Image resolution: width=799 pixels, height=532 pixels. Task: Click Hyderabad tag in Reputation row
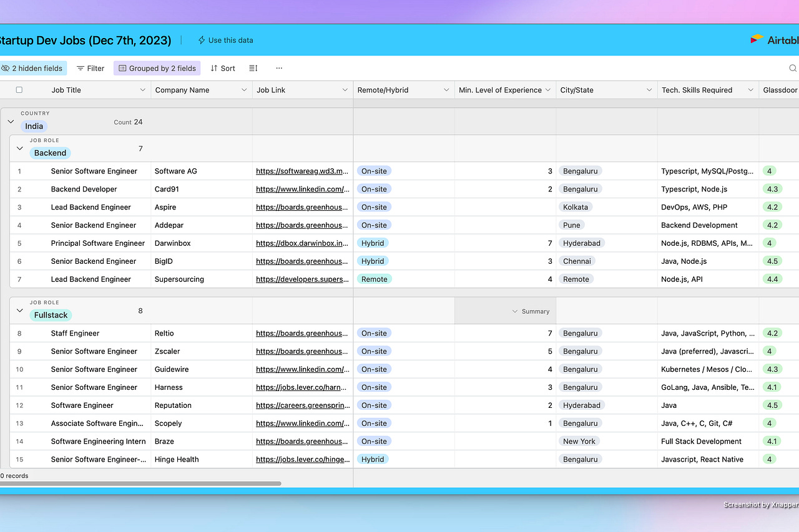tap(582, 405)
